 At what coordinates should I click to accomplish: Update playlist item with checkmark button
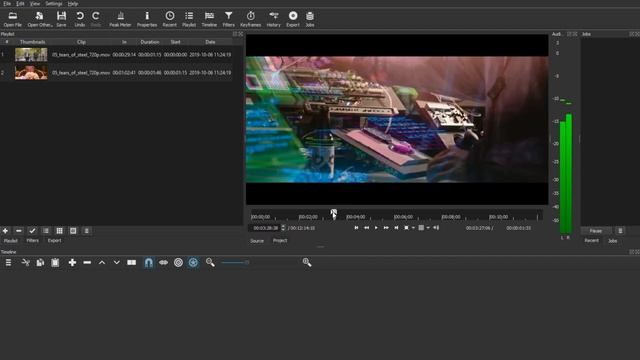pos(32,231)
